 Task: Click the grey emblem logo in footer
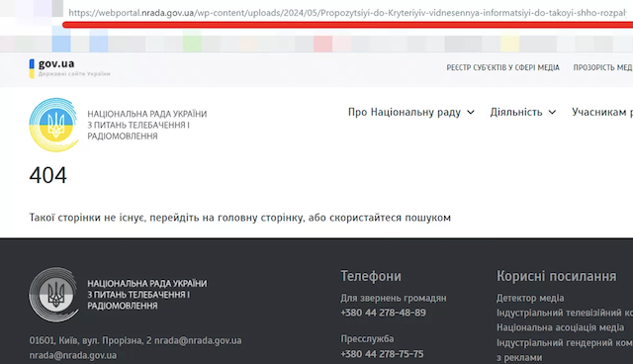pos(53,295)
